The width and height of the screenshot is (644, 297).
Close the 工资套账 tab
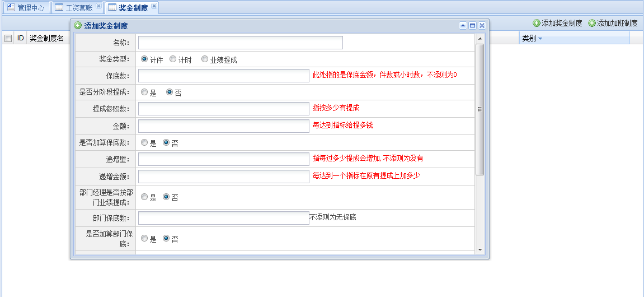click(98, 6)
